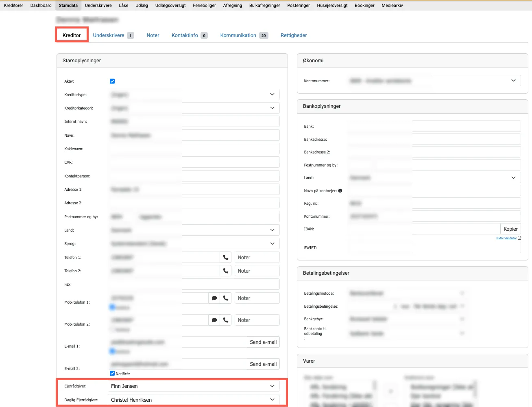This screenshot has width=532, height=407.
Task: Toggle Notificér checkbox under E-mail 2
Action: tap(112, 373)
